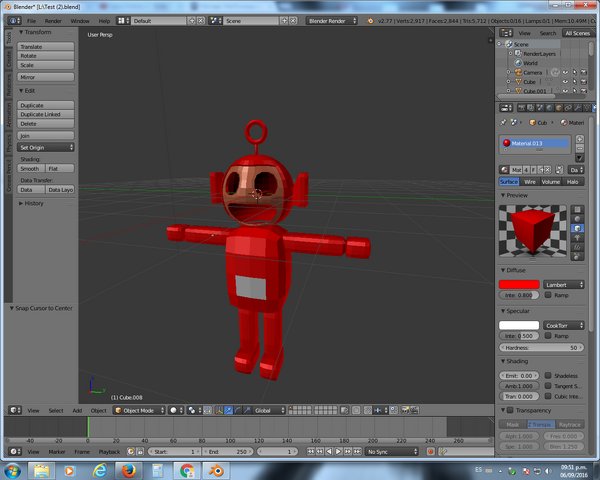Viewport: 600px width, 480px height.
Task: Enable the Transparency panel checkbox
Action: click(510, 410)
